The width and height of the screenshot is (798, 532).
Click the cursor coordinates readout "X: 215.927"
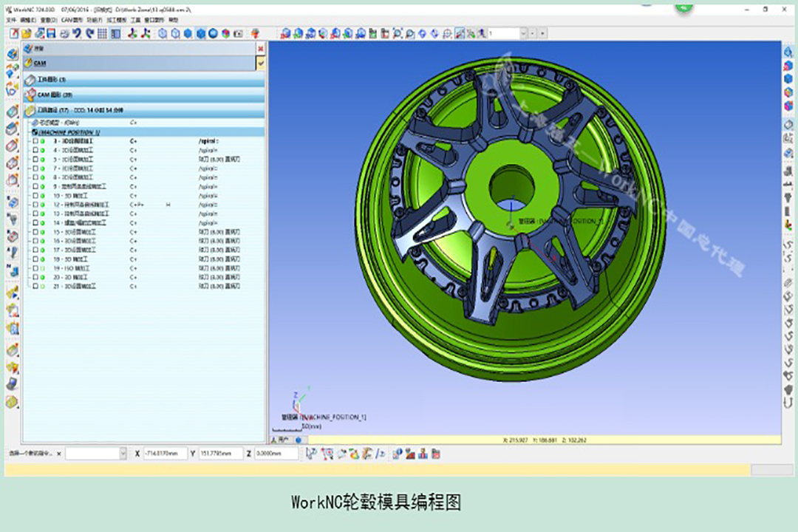pos(515,440)
